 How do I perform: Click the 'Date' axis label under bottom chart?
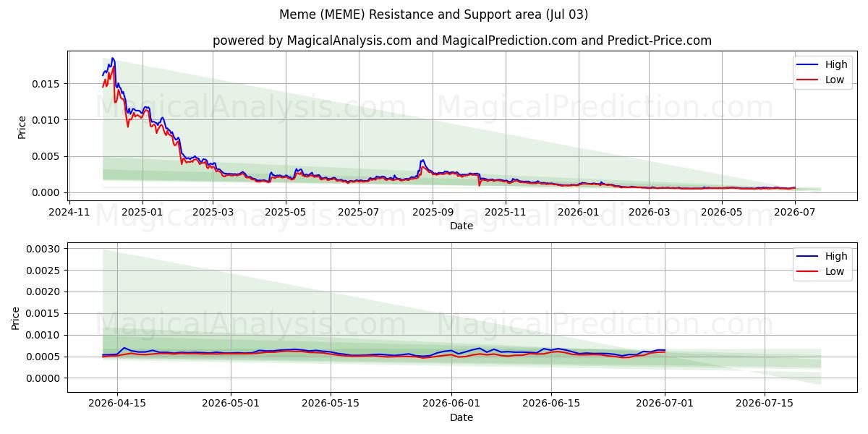[x=461, y=417]
